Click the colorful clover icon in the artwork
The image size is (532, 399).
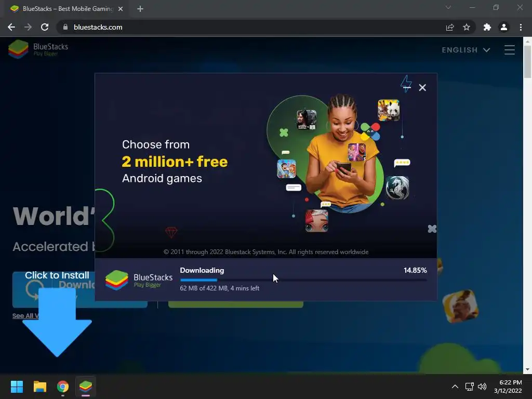[370, 131]
